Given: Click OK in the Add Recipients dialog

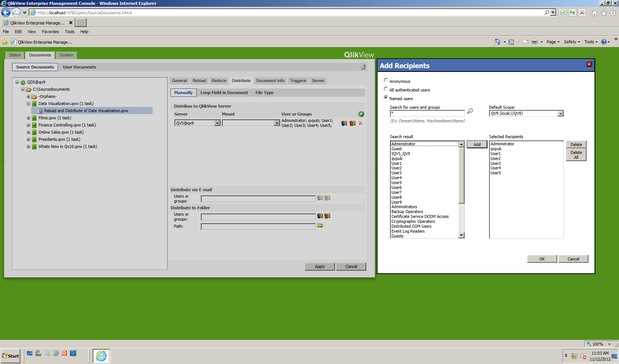Looking at the screenshot, I should pos(542,259).
